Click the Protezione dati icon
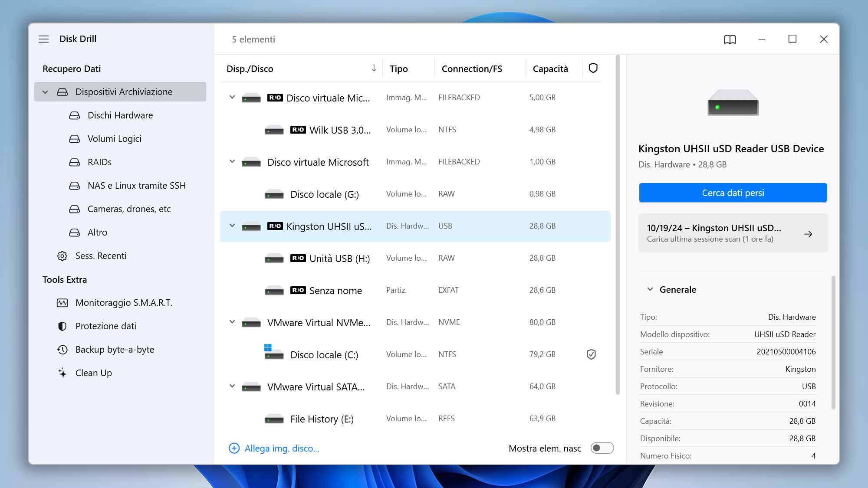Viewport: 868px width, 488px height. point(61,326)
